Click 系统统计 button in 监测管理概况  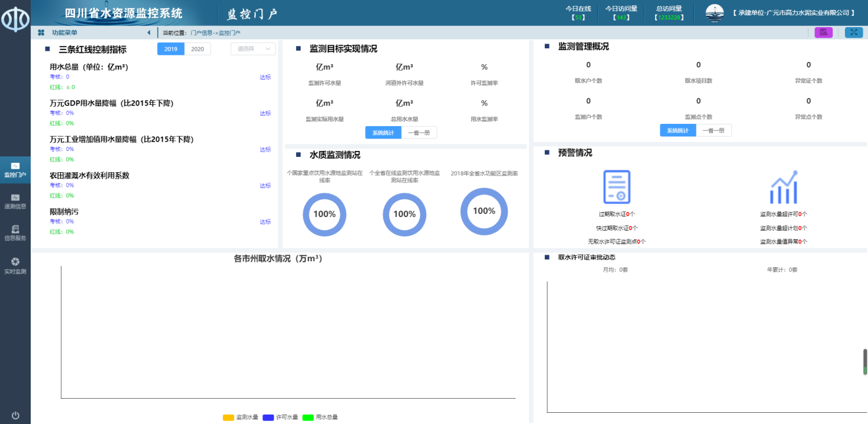click(678, 130)
